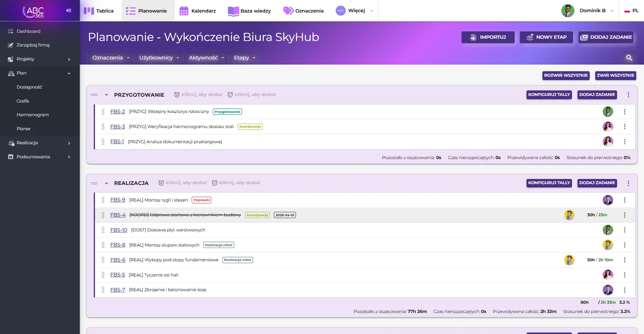Open options menu for task FBS-8
The width and height of the screenshot is (644, 334).
625,245
